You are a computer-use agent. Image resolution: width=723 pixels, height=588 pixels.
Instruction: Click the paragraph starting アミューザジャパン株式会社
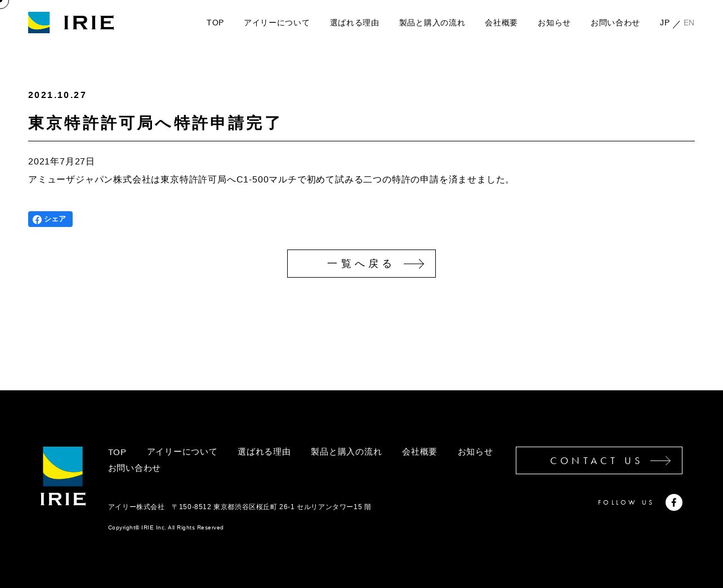pos(271,180)
